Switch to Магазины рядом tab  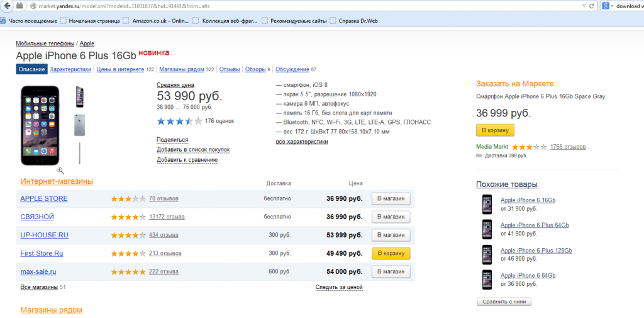182,69
